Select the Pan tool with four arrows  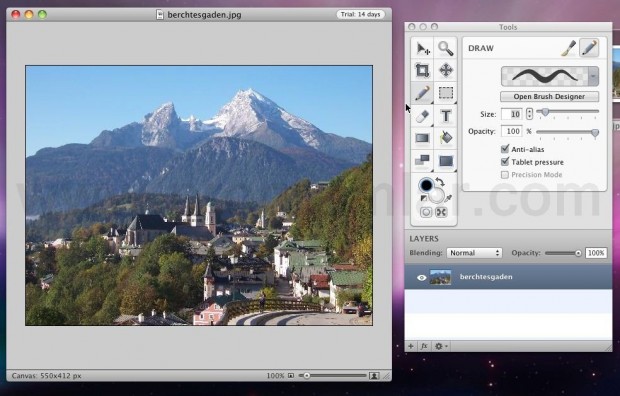(446, 70)
